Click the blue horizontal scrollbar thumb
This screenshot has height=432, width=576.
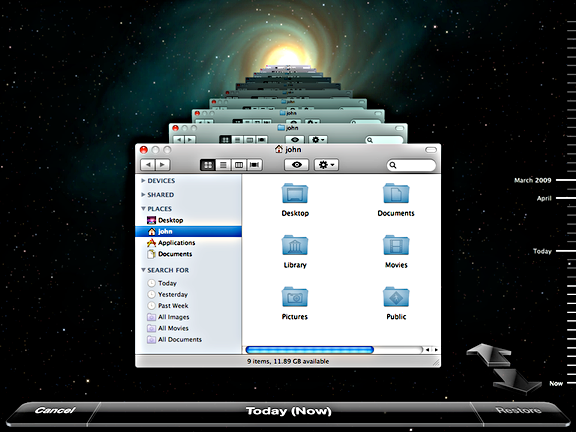coord(310,350)
